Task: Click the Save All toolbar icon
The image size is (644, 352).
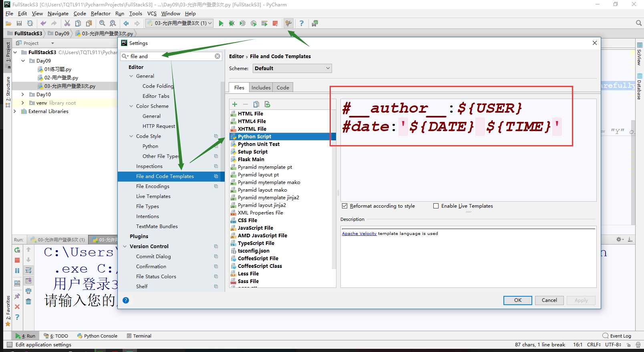Action: coord(19,23)
